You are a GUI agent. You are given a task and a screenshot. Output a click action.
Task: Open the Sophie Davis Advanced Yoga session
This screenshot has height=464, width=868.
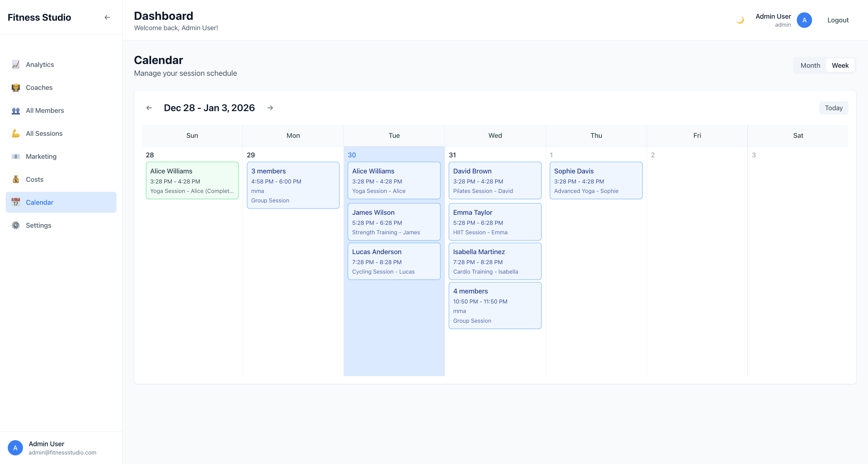(x=596, y=181)
